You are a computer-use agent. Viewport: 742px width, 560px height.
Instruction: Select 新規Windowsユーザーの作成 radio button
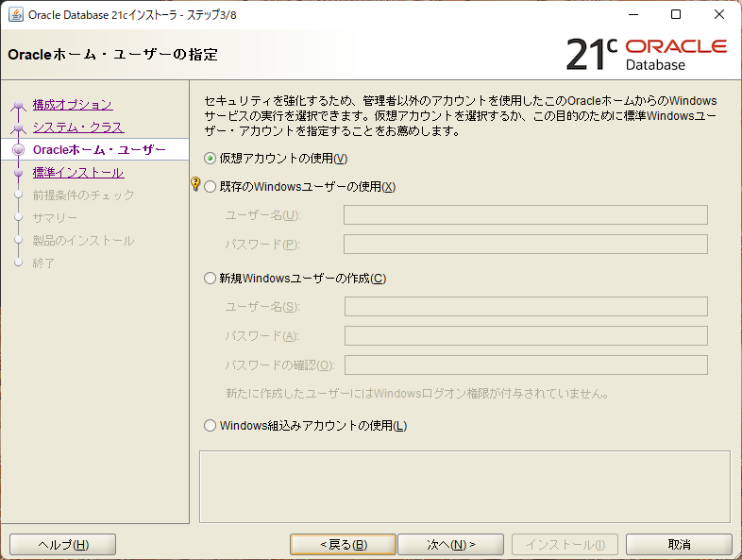pyautogui.click(x=211, y=279)
